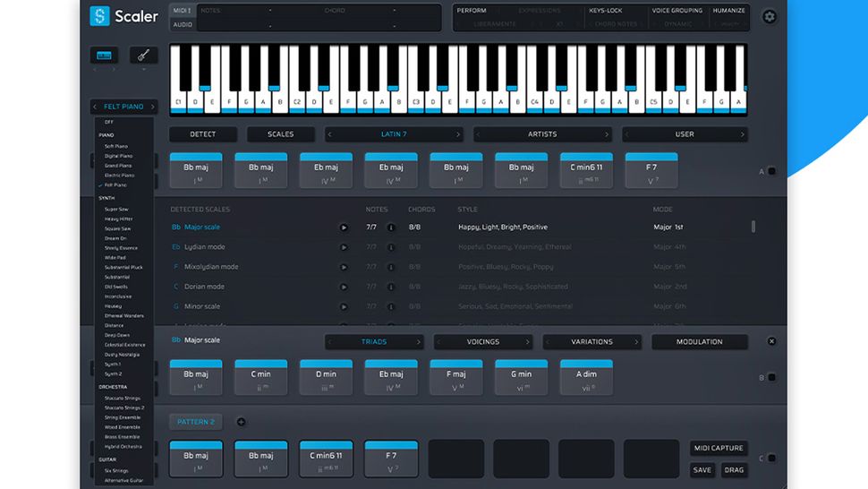Click next arrow on User selector
This screenshot has height=489, width=868.
743,134
